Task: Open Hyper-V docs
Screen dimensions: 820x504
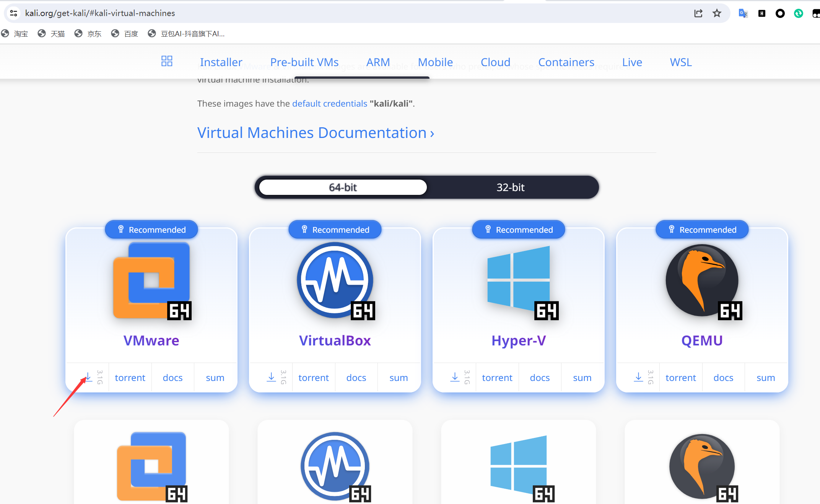Action: tap(540, 378)
